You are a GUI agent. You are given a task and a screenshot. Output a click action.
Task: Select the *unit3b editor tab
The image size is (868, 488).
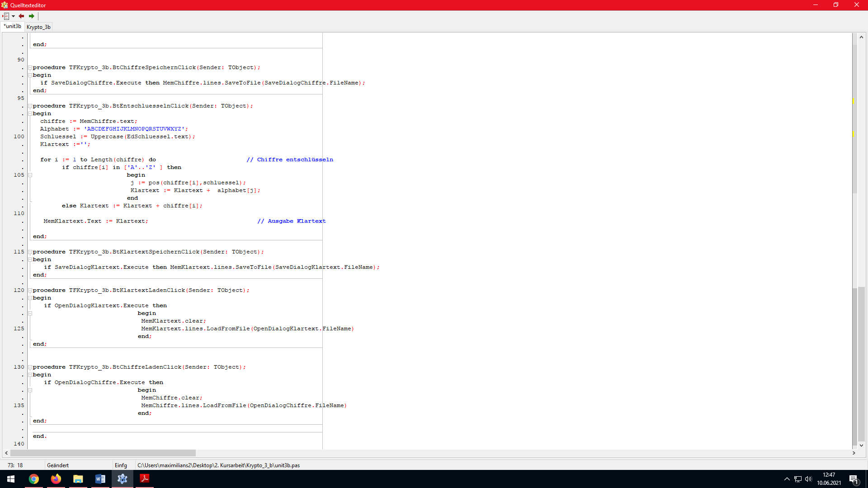[13, 27]
